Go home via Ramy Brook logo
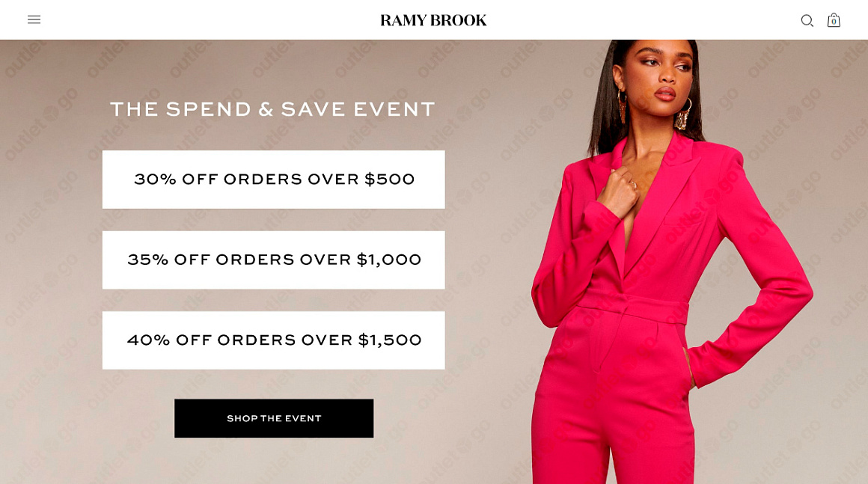 [433, 20]
